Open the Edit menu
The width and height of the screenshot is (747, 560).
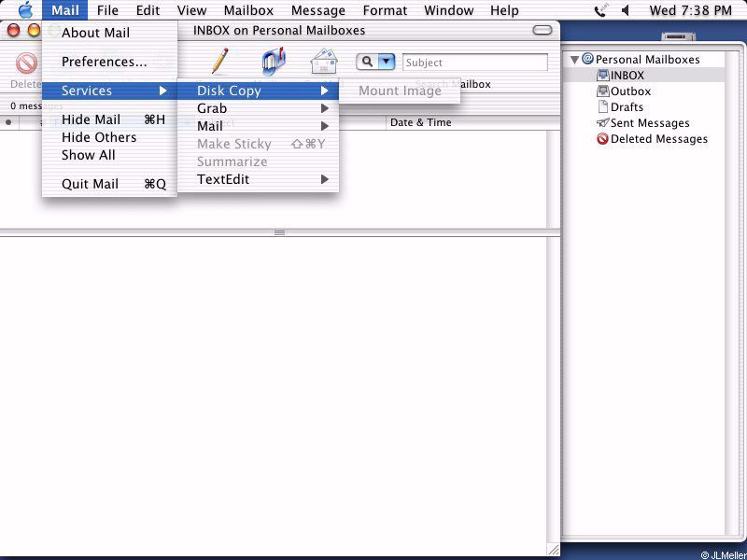coord(148,10)
